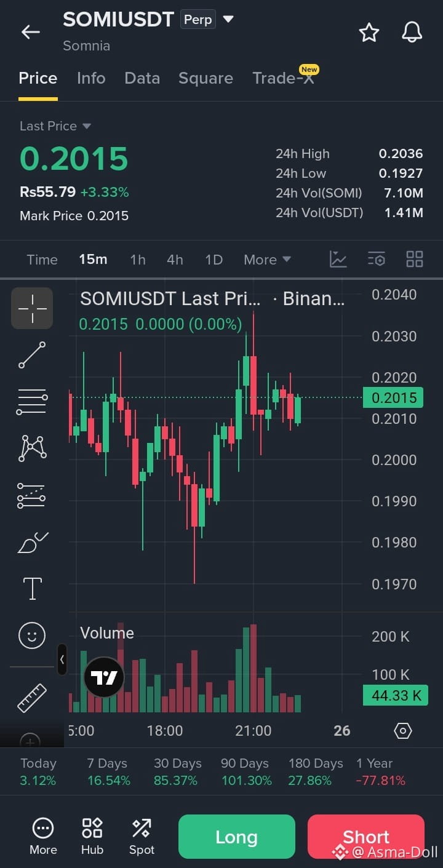Select the 1h timeframe
443x868 pixels.
(x=138, y=260)
